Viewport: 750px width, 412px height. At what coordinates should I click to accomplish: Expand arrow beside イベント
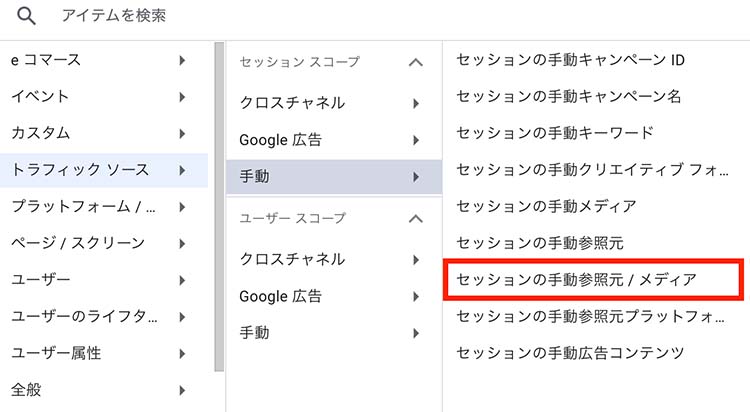(182, 97)
